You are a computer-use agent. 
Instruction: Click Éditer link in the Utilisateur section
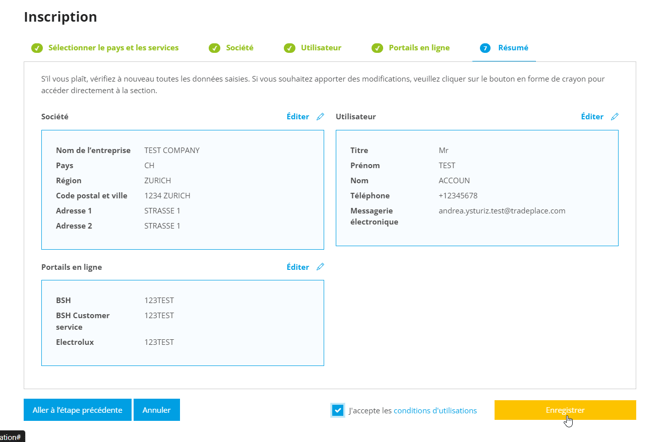point(592,117)
